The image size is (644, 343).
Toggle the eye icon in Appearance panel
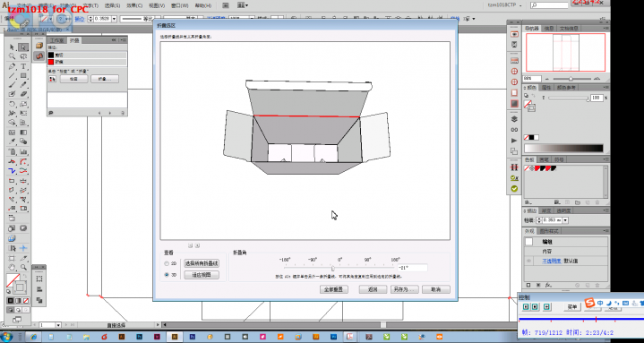click(528, 261)
